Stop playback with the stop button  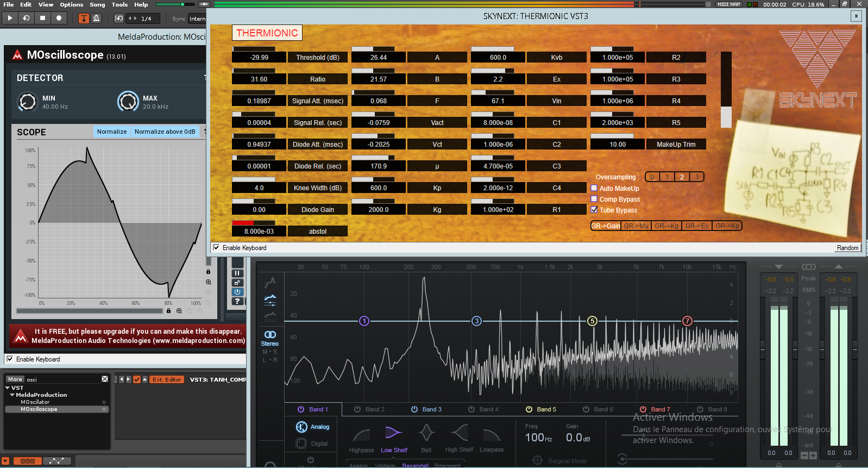click(x=42, y=18)
